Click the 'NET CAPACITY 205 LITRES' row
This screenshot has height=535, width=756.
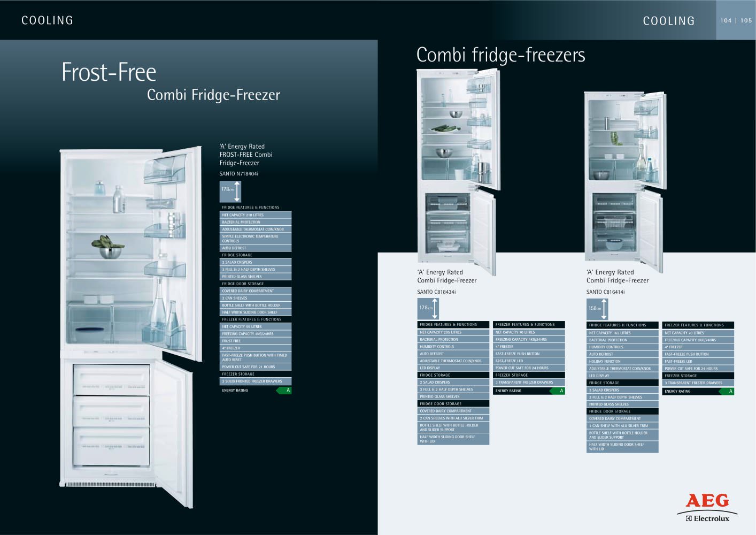click(453, 332)
